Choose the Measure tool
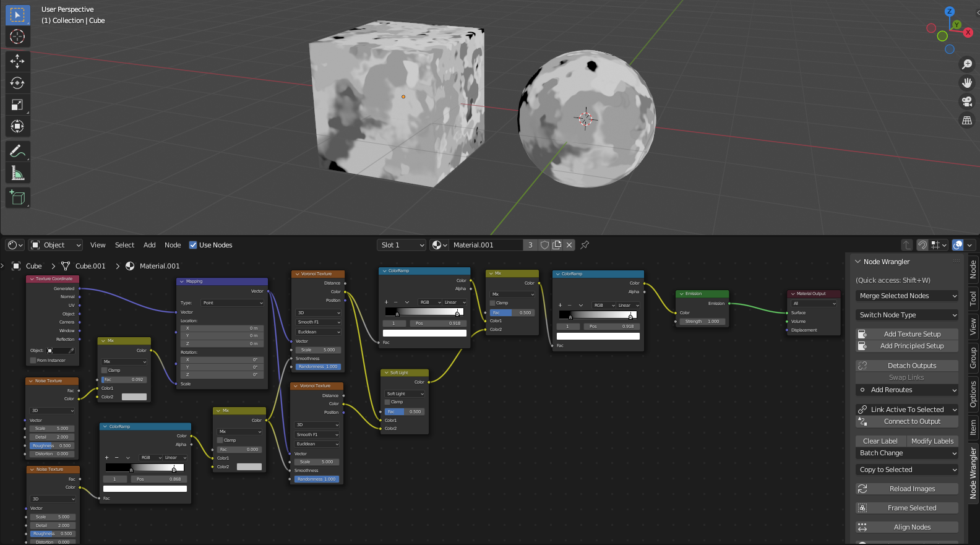Image resolution: width=980 pixels, height=545 pixels. click(17, 174)
